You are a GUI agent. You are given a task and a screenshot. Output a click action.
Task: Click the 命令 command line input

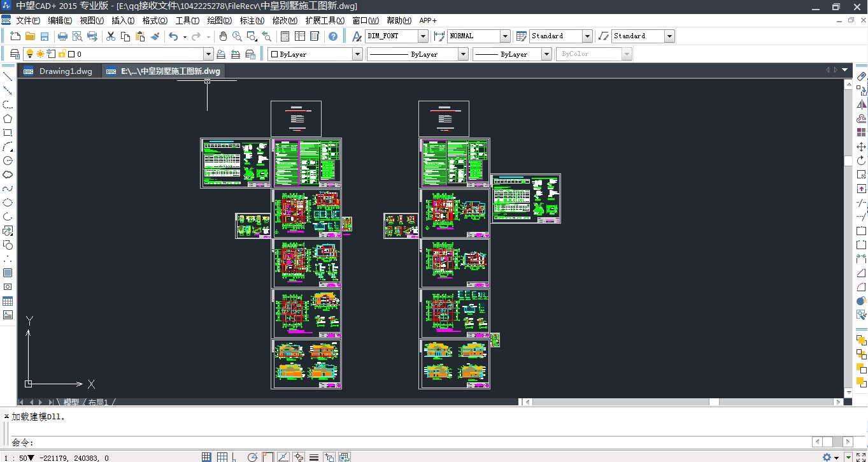pyautogui.click(x=382, y=442)
